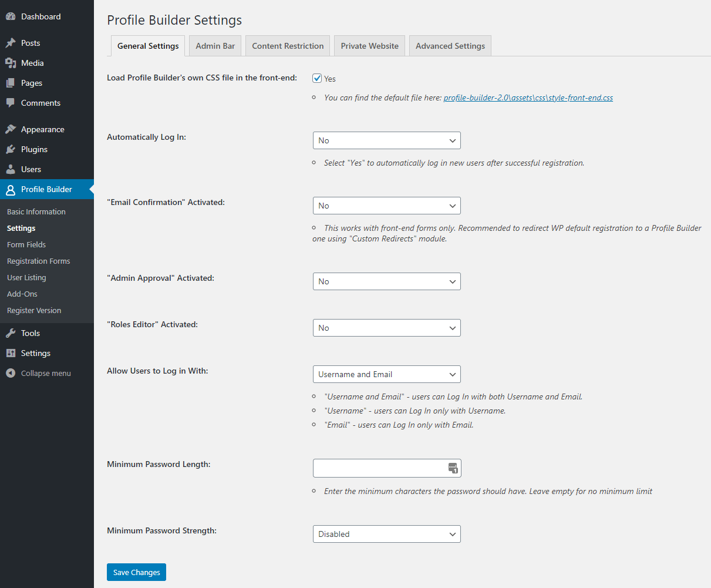The height and width of the screenshot is (588, 711).
Task: Open the Email Confirmation Activated dropdown
Action: pyautogui.click(x=387, y=206)
